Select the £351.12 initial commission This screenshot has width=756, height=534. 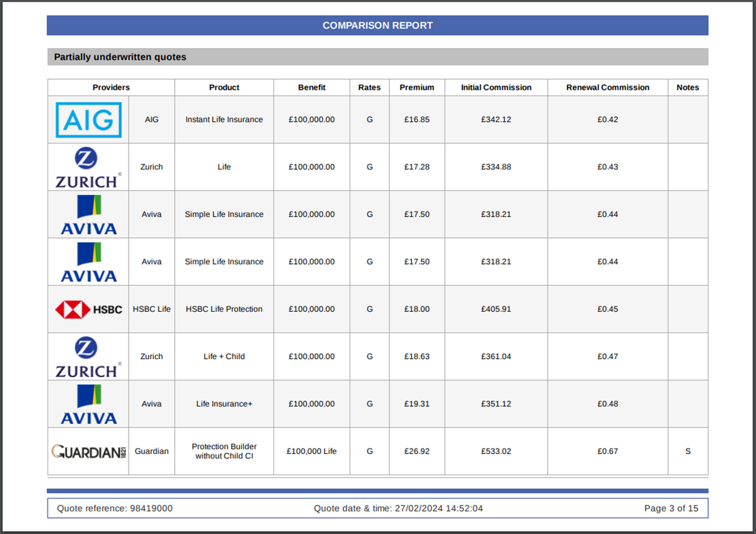[496, 404]
